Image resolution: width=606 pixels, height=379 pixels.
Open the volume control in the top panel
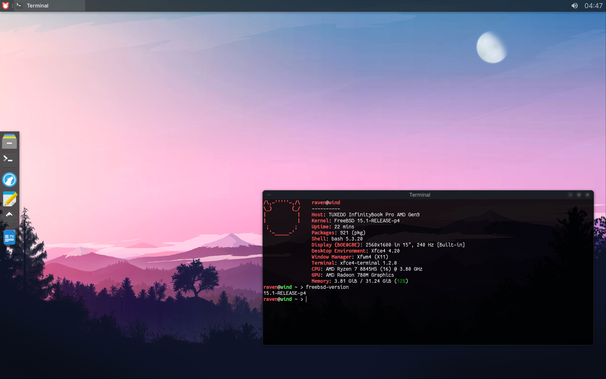coord(575,5)
